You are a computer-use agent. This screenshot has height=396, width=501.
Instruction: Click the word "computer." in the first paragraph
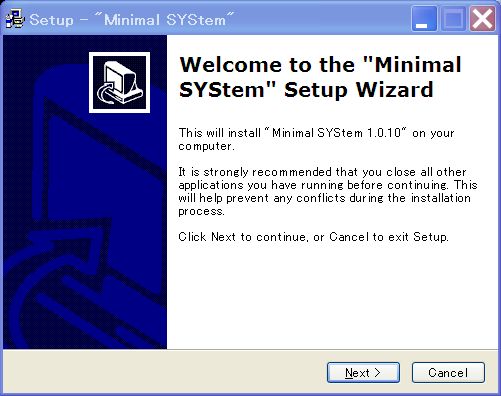(x=206, y=146)
